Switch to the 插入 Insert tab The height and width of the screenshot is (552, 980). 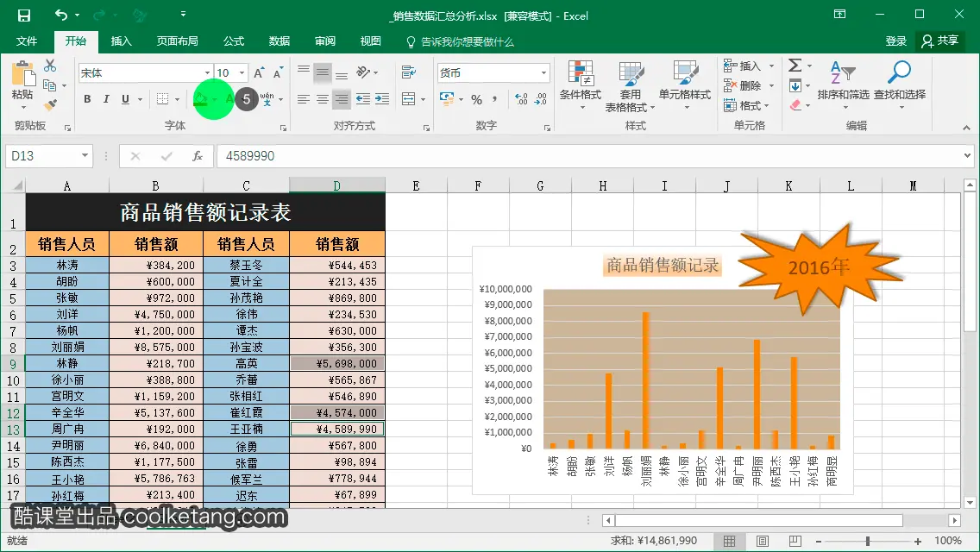pyautogui.click(x=122, y=41)
